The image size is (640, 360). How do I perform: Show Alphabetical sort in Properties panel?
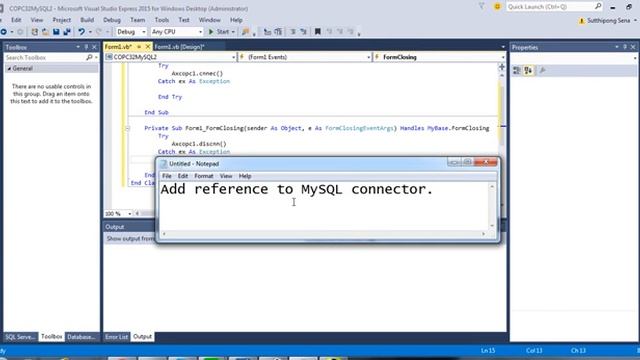(528, 71)
